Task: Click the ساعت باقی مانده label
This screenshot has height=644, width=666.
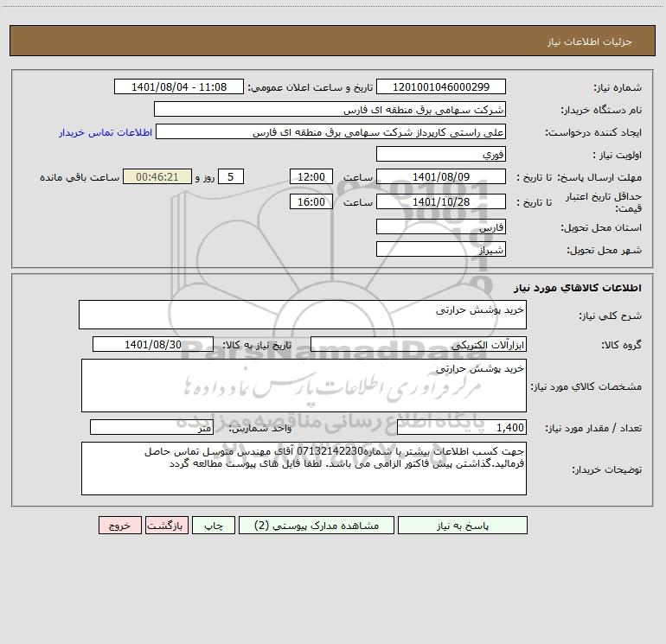Action: [x=80, y=177]
